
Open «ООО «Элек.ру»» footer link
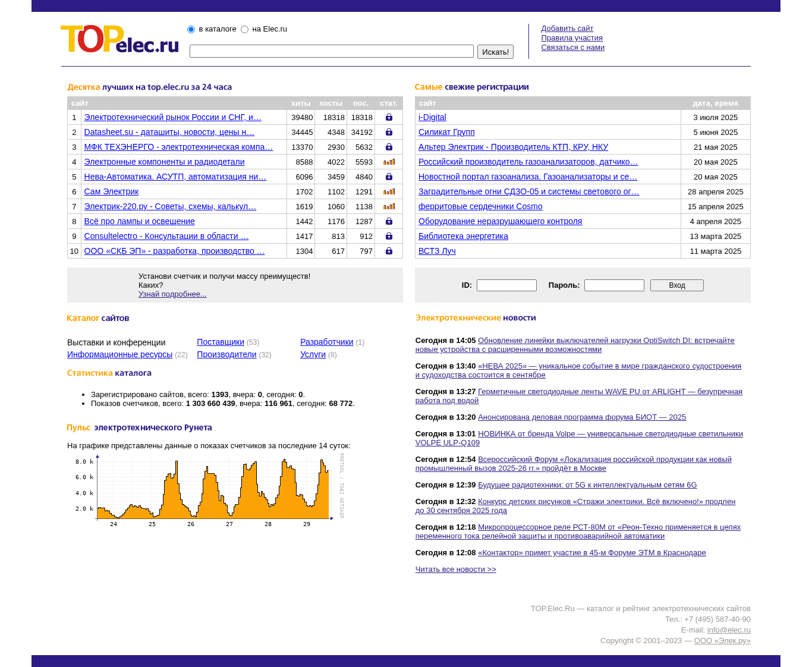pos(722,641)
